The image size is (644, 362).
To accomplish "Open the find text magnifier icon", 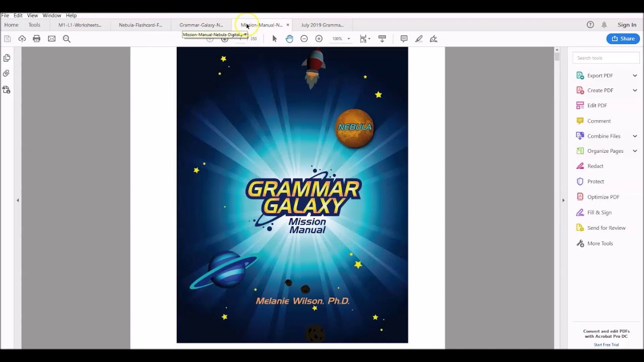I will point(66,39).
